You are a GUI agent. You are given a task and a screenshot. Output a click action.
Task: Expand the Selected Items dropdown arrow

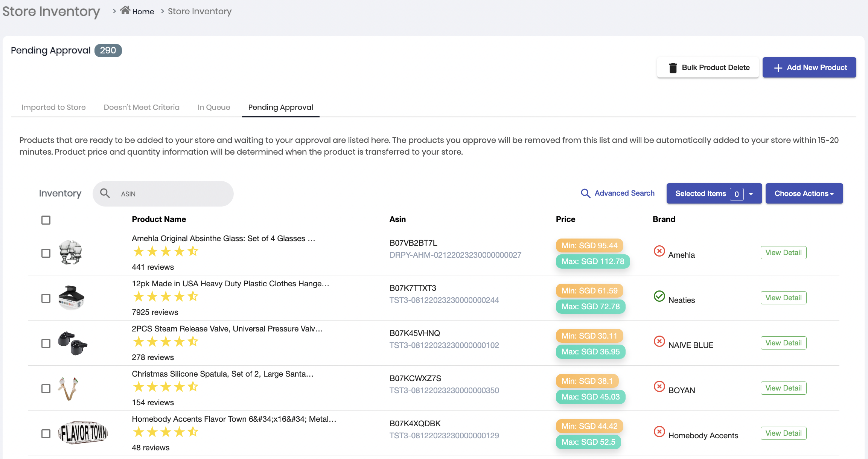(x=751, y=194)
